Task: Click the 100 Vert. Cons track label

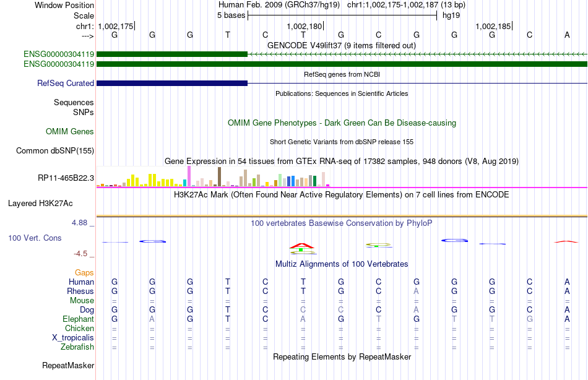Action: 35,238
